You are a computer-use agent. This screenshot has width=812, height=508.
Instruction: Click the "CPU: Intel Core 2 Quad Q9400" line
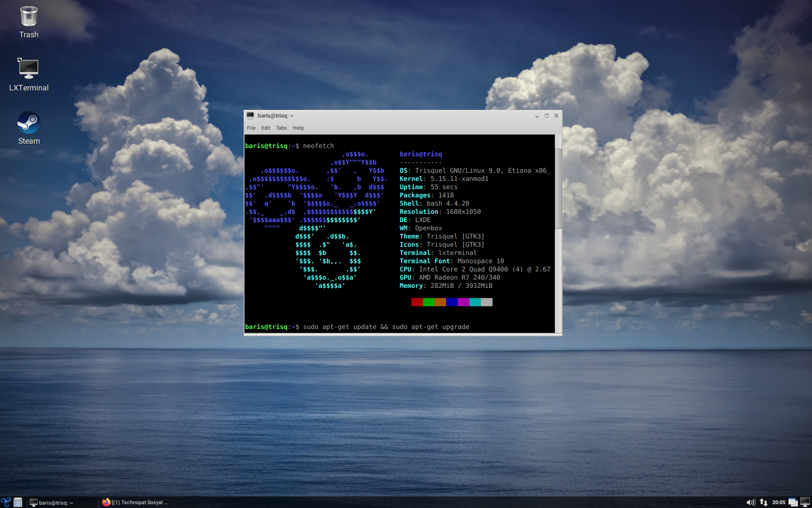[x=475, y=269]
